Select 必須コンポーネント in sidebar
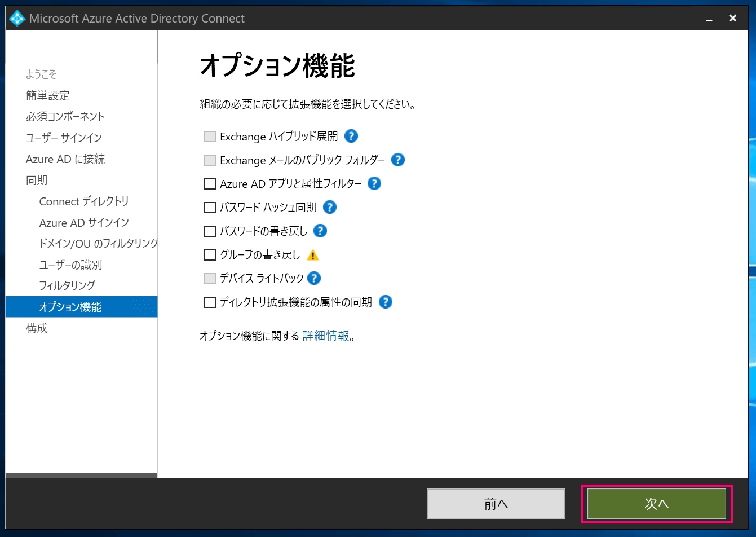 pos(65,117)
